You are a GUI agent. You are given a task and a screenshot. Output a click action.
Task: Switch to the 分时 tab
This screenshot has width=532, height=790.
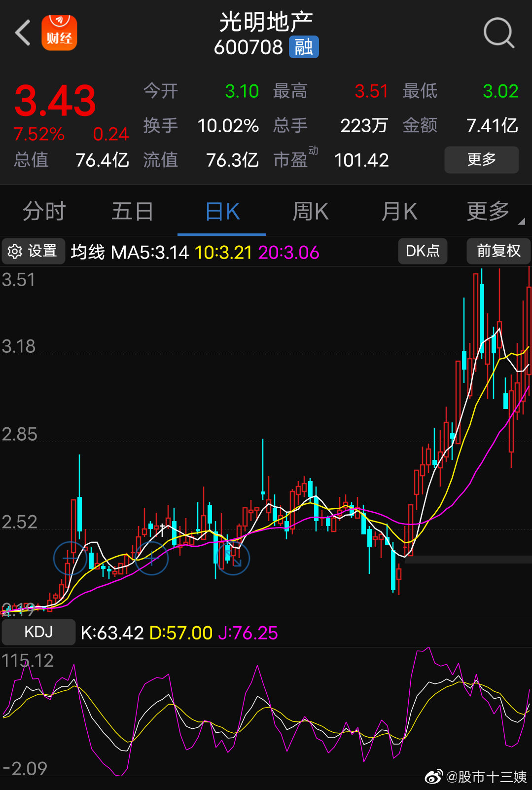tap(44, 212)
